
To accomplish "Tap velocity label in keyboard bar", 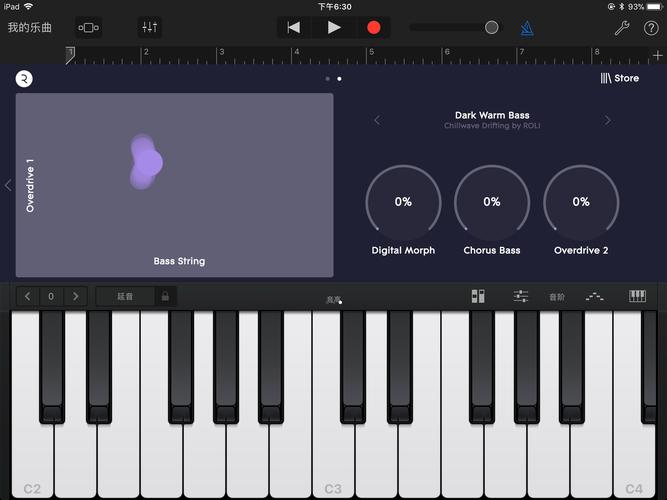I will [334, 300].
